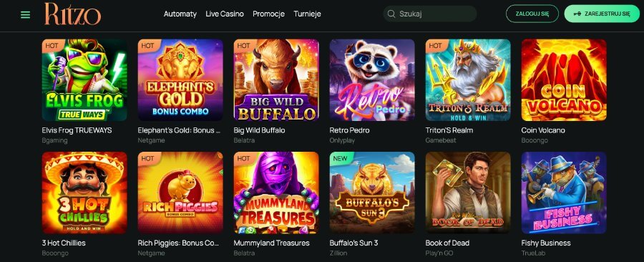644x262 pixels.
Task: Launch the Big Wild Buffalo game
Action: point(276,80)
